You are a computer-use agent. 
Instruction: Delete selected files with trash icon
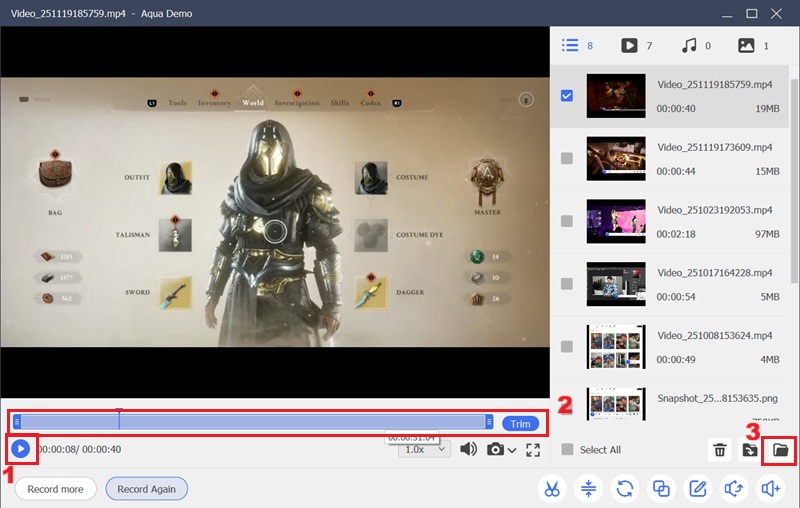720,450
